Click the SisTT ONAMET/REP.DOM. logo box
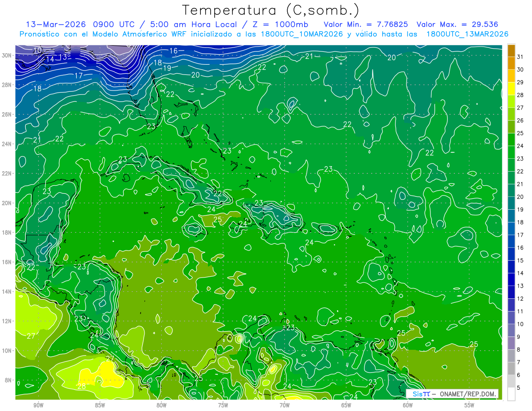The image size is (532, 411). 452,394
